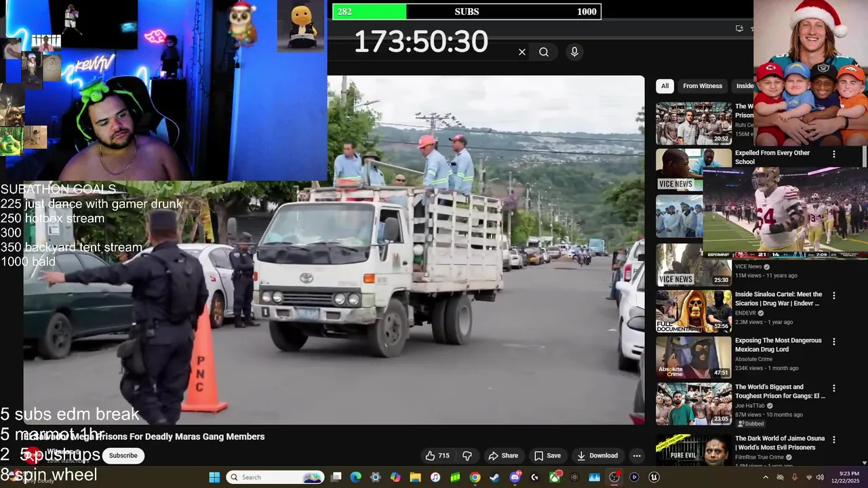Subscribe to the video's channel
The image size is (868, 488).
pyautogui.click(x=123, y=455)
